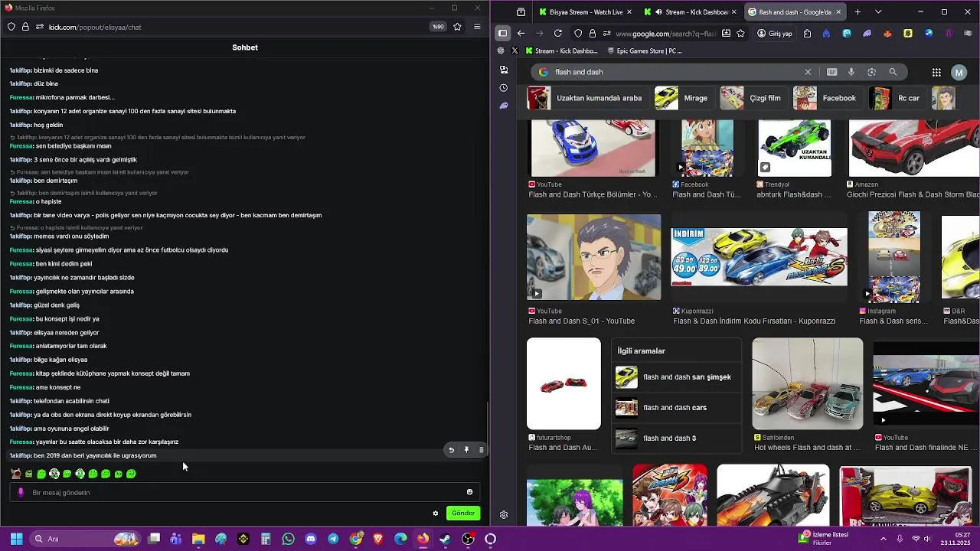980x551 pixels.
Task: Search by image with Google Lens
Action: click(x=871, y=72)
